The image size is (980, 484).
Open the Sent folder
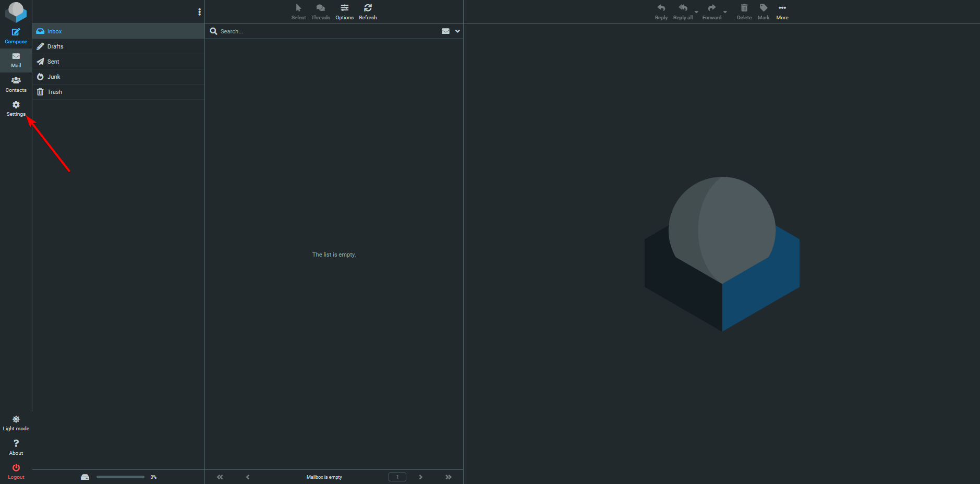point(53,62)
